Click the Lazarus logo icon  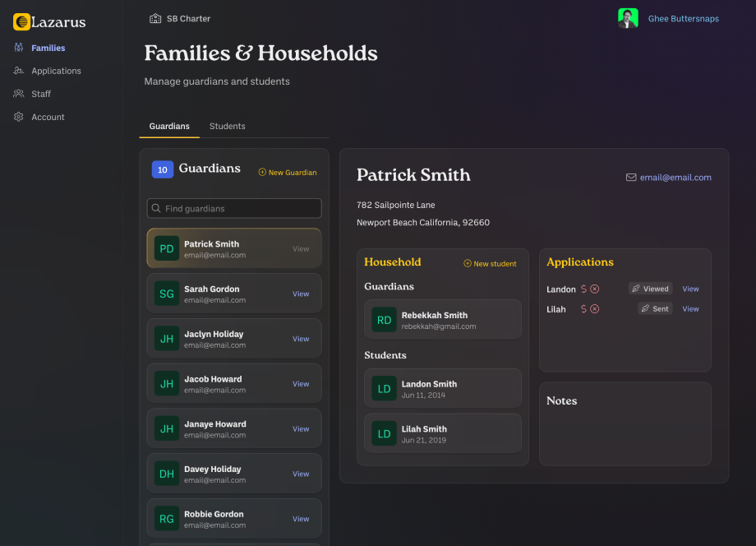pyautogui.click(x=22, y=22)
